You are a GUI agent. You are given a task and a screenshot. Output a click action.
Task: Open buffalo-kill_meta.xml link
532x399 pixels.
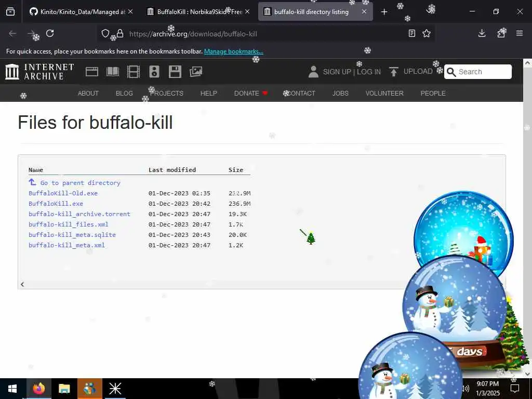pyautogui.click(x=66, y=245)
